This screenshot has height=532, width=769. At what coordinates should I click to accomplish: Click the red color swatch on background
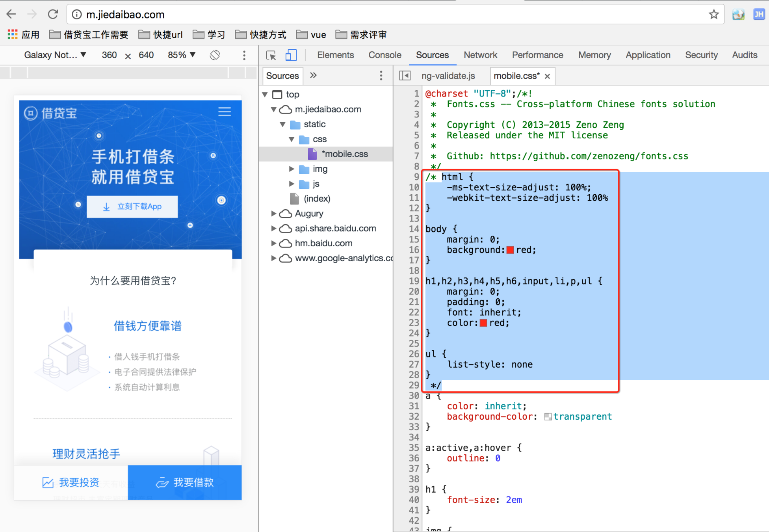click(510, 250)
